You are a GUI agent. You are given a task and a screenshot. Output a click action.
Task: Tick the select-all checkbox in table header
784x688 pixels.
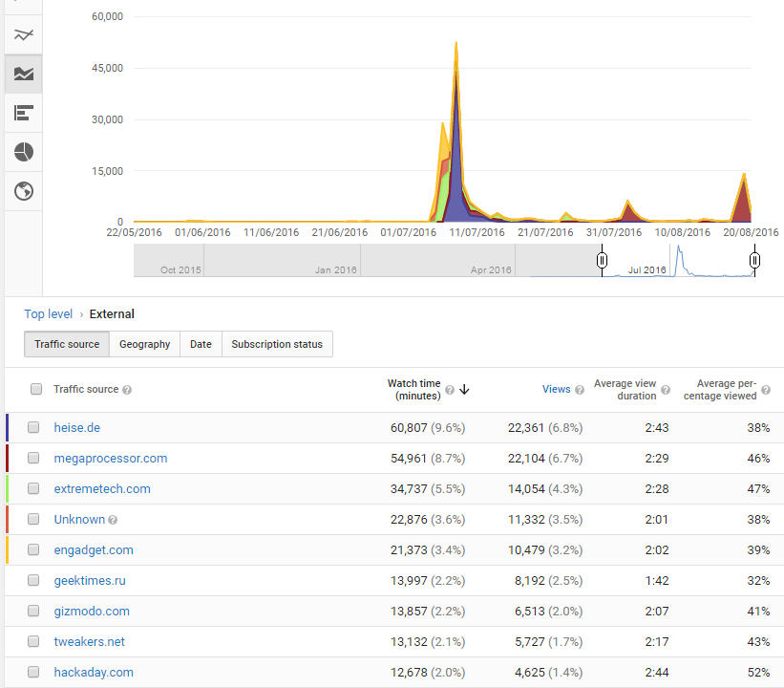tap(36, 389)
